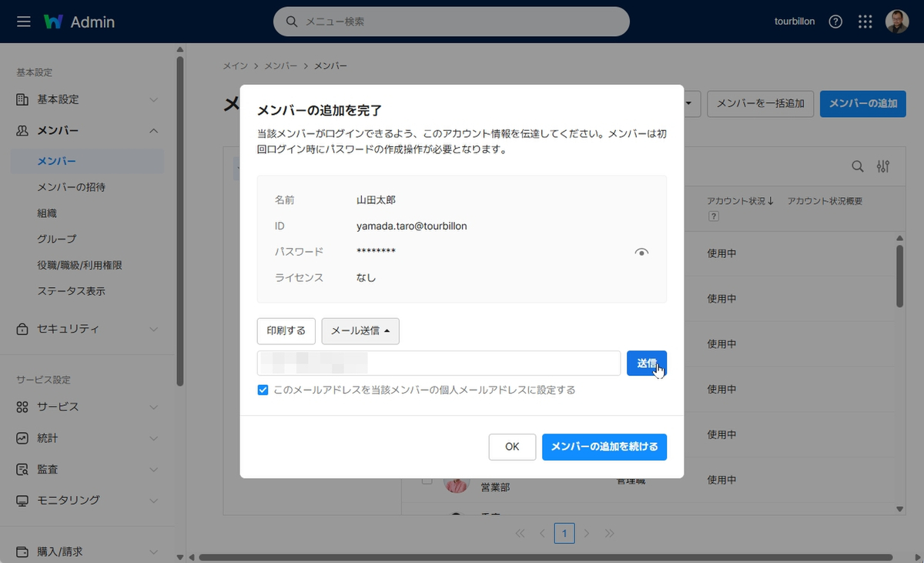This screenshot has height=563, width=924.
Task: Expand the 監査 section chevron
Action: tap(153, 469)
